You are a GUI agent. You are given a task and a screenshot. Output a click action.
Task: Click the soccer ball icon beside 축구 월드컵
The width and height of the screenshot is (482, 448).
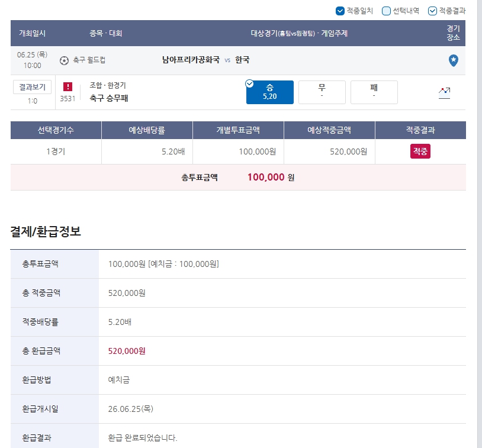click(x=64, y=60)
